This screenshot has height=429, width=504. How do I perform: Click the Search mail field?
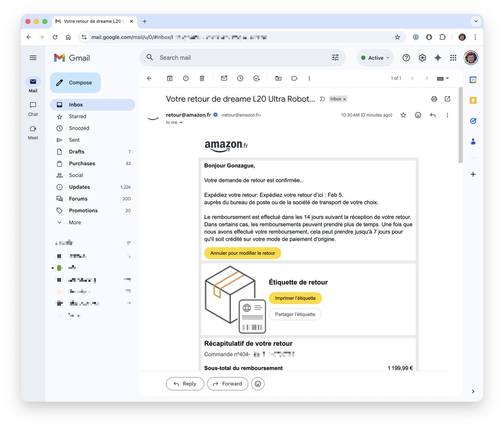[242, 58]
